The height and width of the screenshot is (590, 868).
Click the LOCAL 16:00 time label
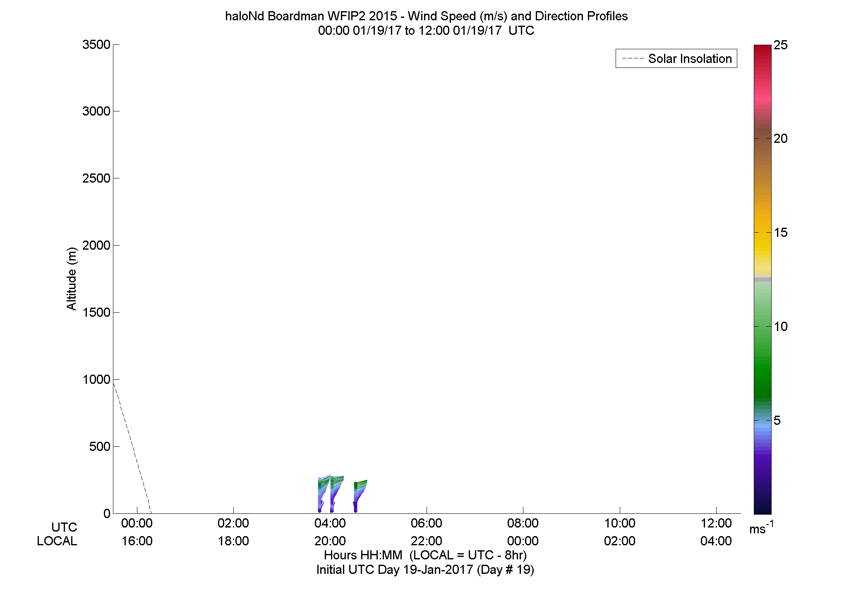pyautogui.click(x=137, y=541)
